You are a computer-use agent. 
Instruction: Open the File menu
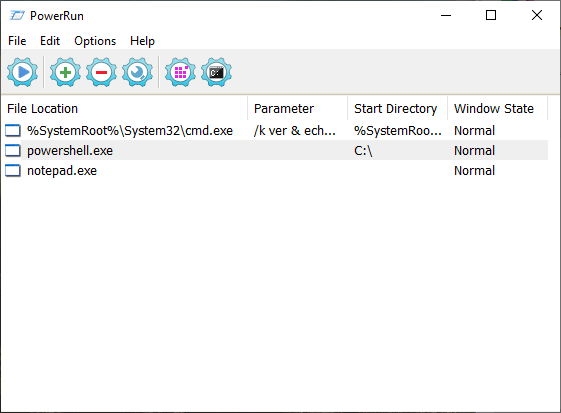17,41
